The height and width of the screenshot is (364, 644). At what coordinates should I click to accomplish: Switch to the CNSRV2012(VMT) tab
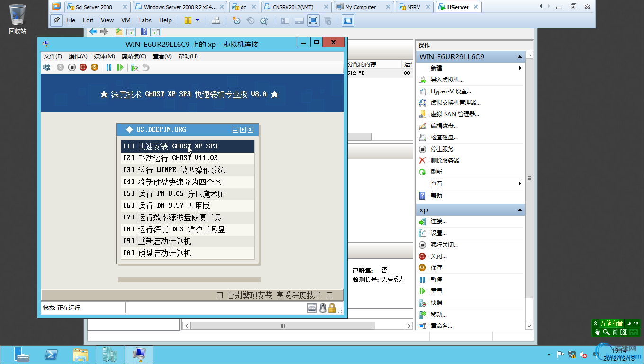coord(297,7)
